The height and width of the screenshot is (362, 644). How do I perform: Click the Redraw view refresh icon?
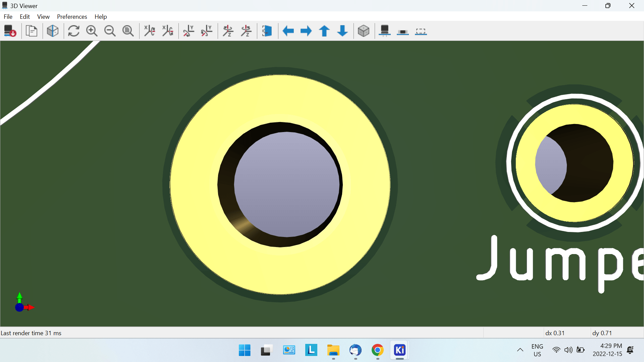click(x=73, y=31)
